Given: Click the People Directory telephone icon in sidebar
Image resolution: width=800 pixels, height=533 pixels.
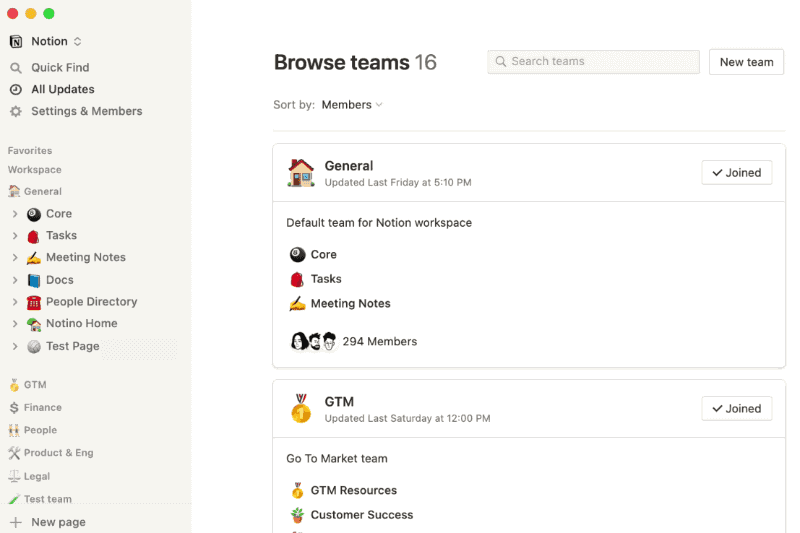Looking at the screenshot, I should tap(34, 302).
